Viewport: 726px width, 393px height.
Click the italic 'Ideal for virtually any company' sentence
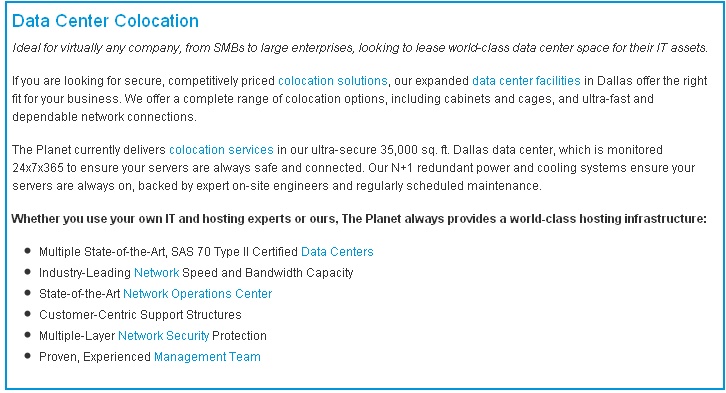tap(360, 48)
